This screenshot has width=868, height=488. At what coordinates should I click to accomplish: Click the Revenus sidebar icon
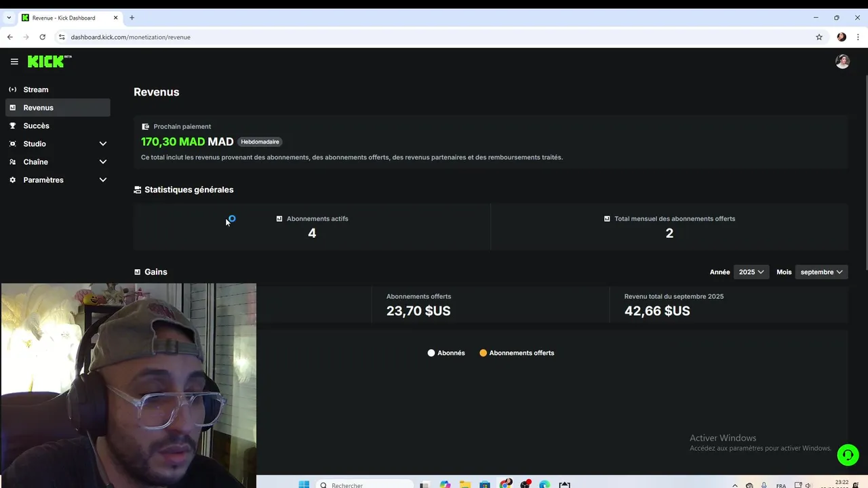point(12,108)
